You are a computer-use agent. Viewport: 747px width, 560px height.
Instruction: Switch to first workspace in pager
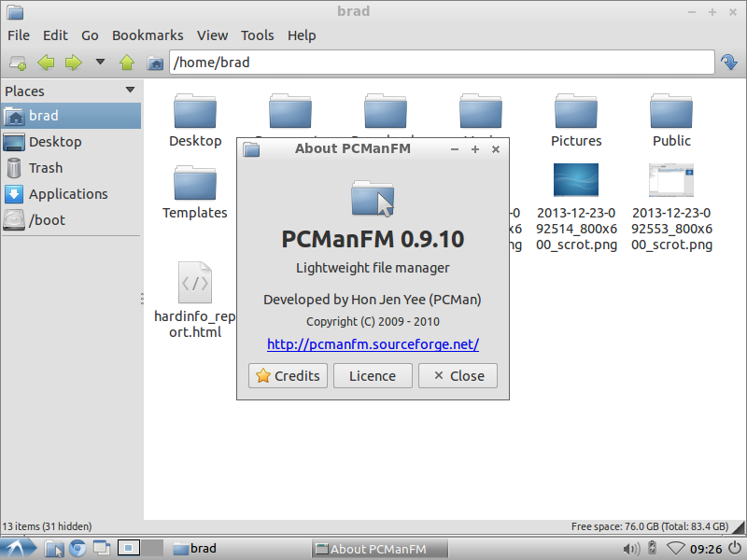[128, 548]
